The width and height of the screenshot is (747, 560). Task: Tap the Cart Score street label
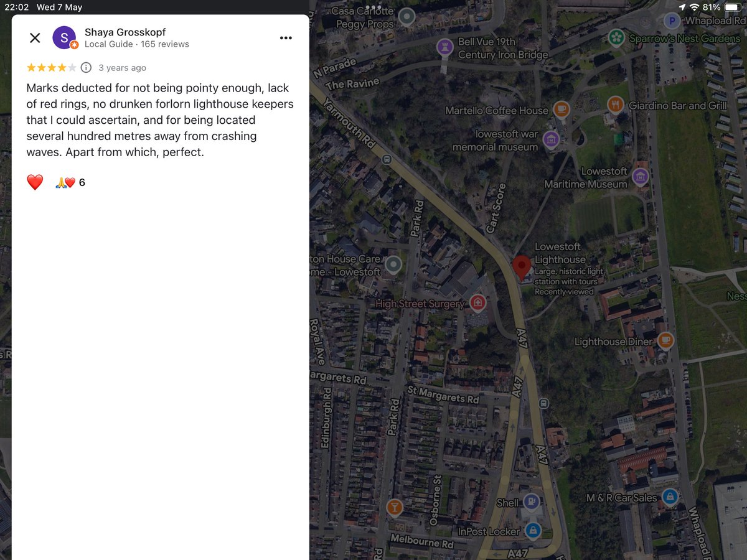(x=497, y=208)
